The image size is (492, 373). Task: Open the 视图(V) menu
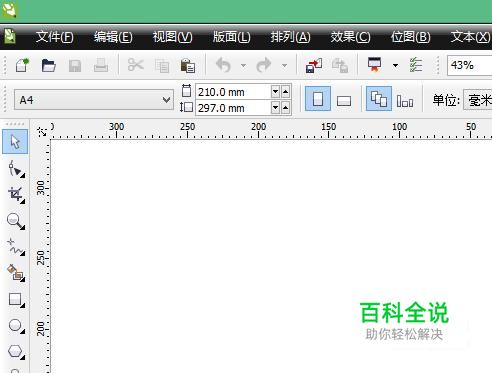[x=172, y=36]
